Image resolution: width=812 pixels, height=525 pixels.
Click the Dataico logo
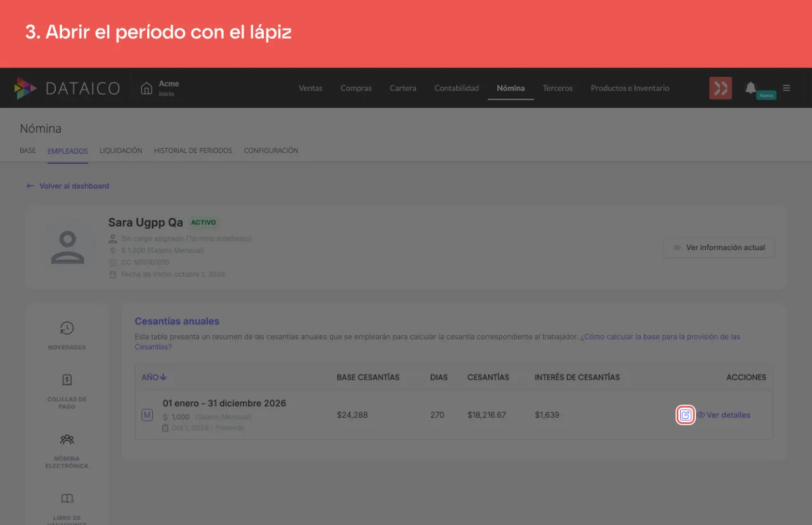(x=67, y=88)
